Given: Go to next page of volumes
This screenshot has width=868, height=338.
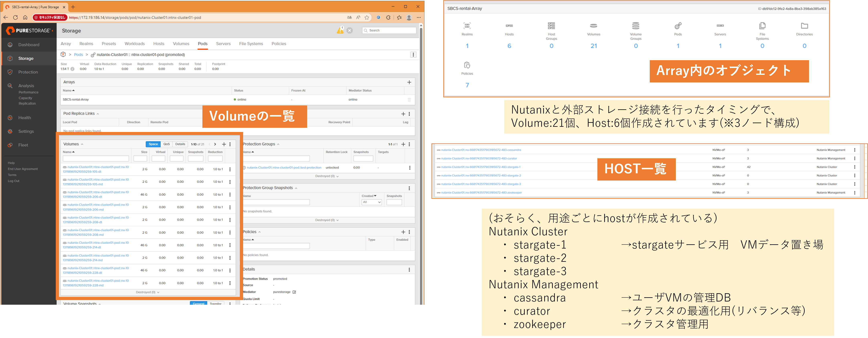Looking at the screenshot, I should tap(215, 144).
